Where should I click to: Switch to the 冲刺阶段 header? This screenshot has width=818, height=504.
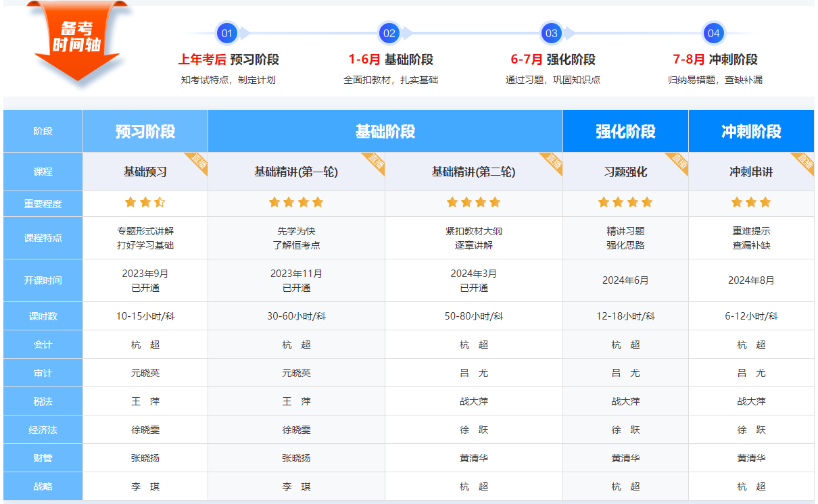coord(751,131)
